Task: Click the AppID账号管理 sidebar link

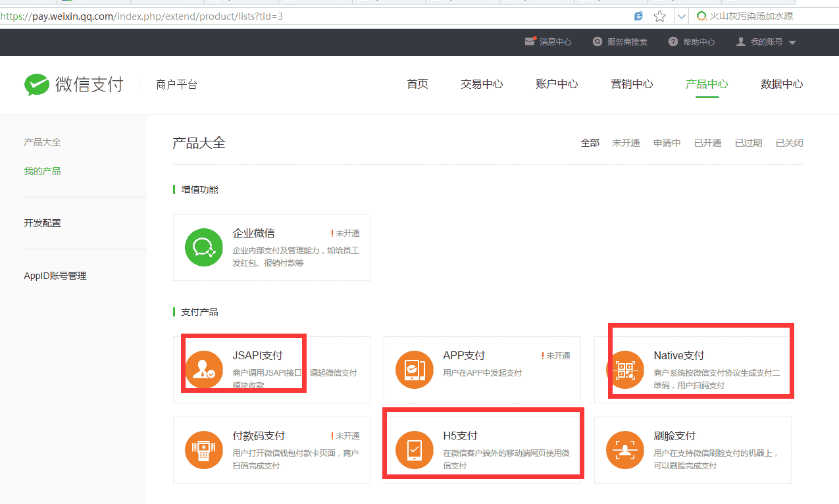Action: [55, 275]
